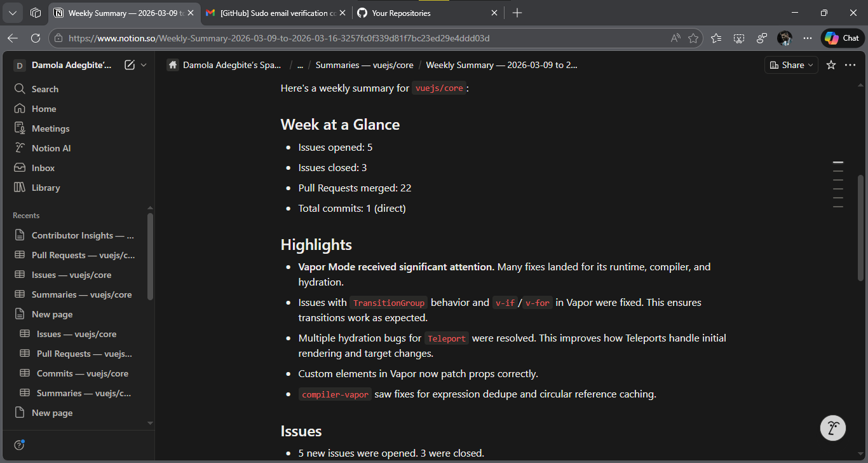The width and height of the screenshot is (868, 463).
Task: Open Issues — vuejs/core in Recents
Action: [x=77, y=275]
